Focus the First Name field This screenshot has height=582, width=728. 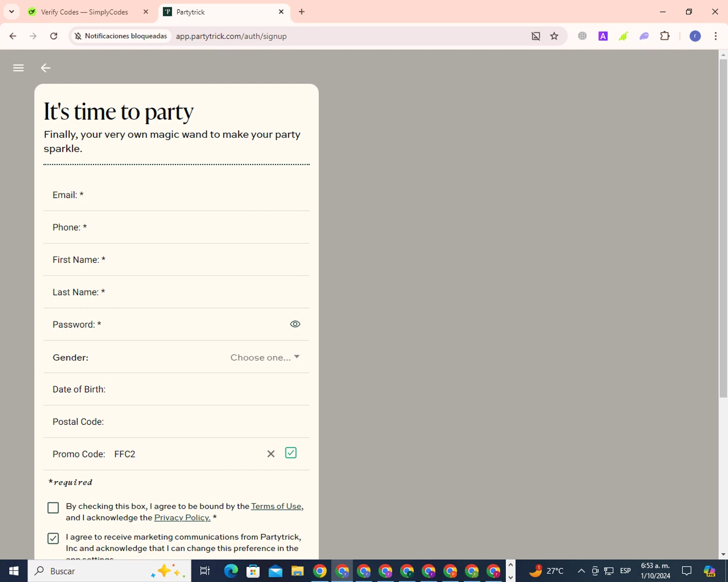(x=176, y=260)
